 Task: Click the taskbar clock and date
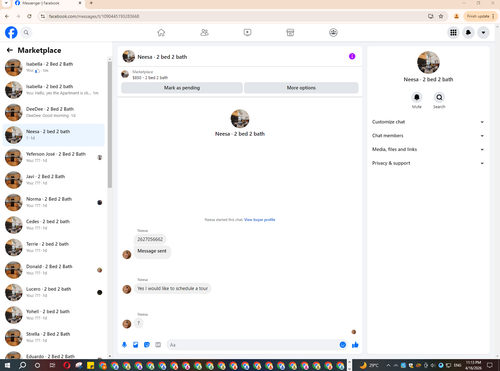click(x=473, y=365)
